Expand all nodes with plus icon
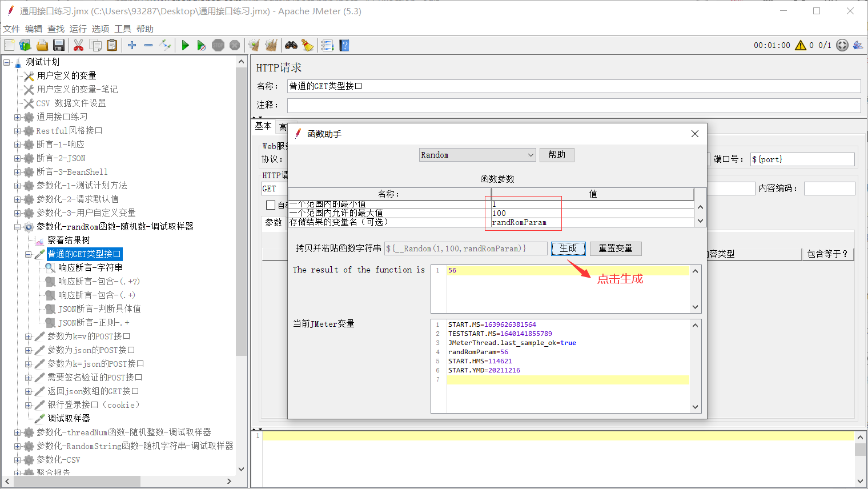The image size is (868, 489). pos(132,45)
